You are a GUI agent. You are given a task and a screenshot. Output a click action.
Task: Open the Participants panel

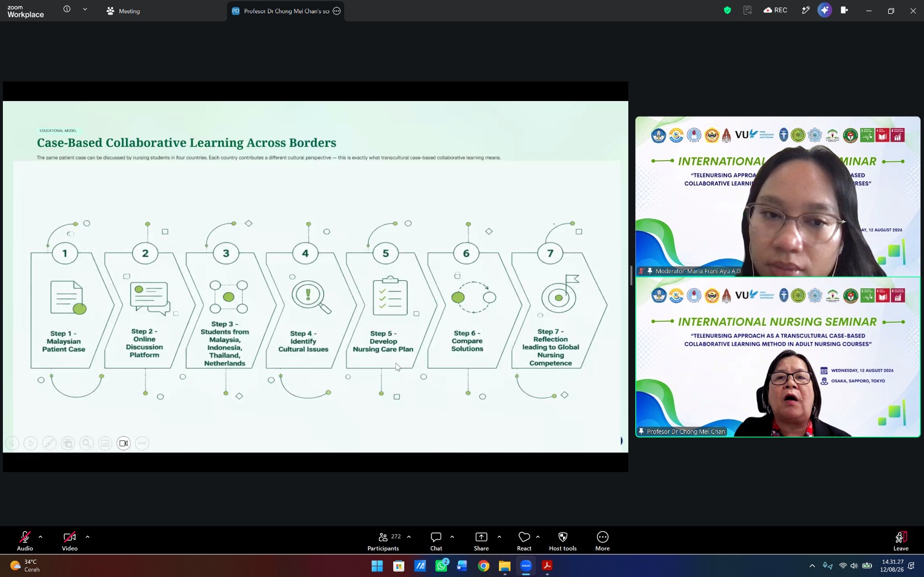(383, 541)
